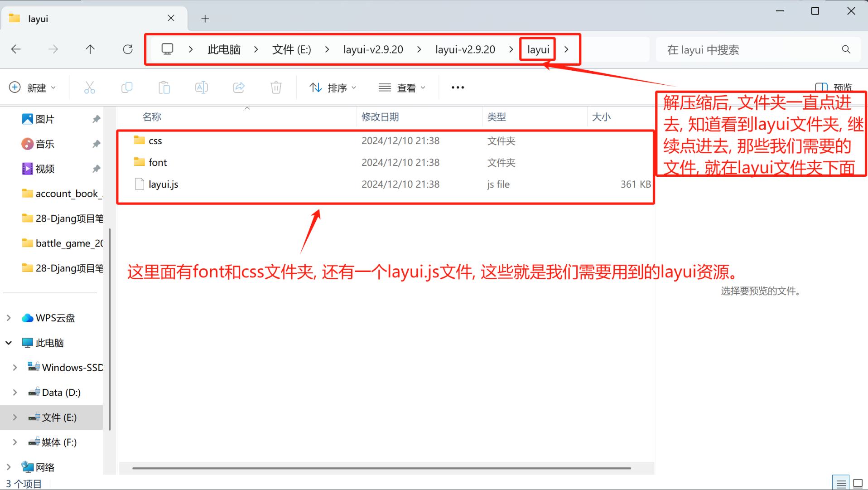Expand the Data (D:) drive node
Screen dimensions: 868x490
click(x=15, y=393)
